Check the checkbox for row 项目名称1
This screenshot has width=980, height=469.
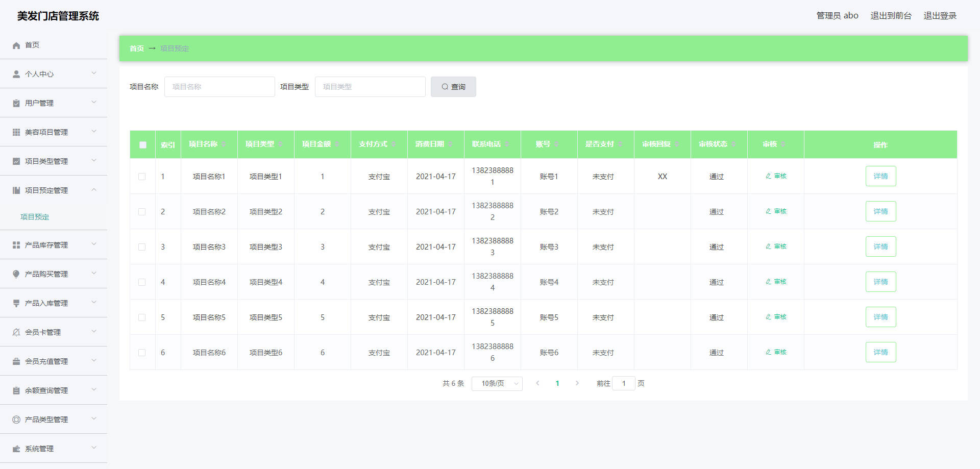point(142,177)
